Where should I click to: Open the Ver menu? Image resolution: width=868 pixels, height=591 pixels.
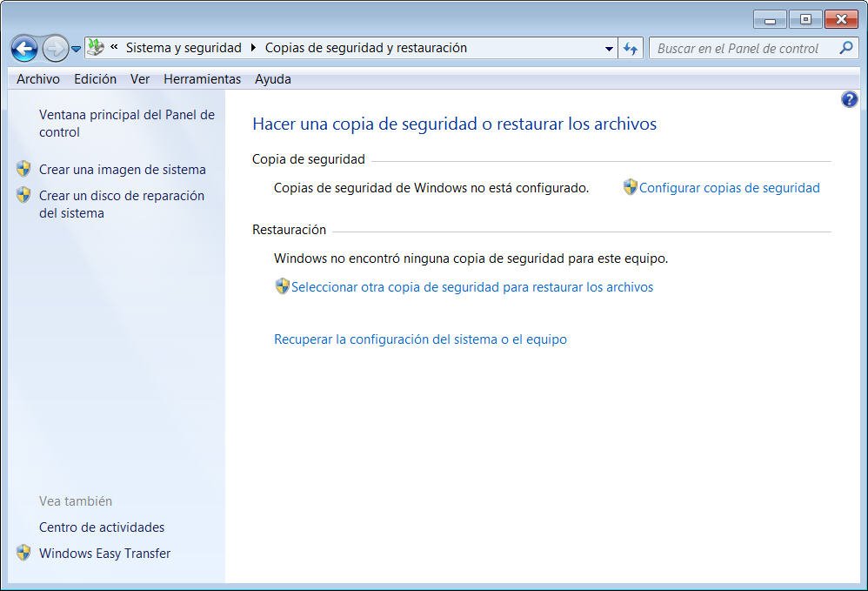point(140,79)
